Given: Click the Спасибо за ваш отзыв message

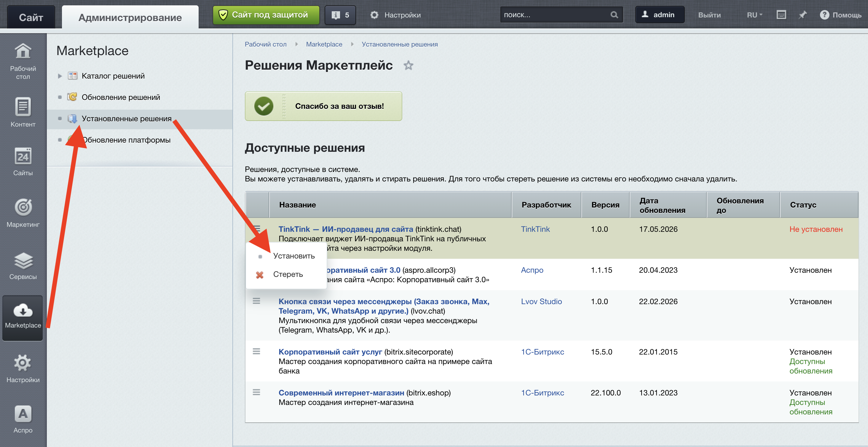Looking at the screenshot, I should [323, 106].
